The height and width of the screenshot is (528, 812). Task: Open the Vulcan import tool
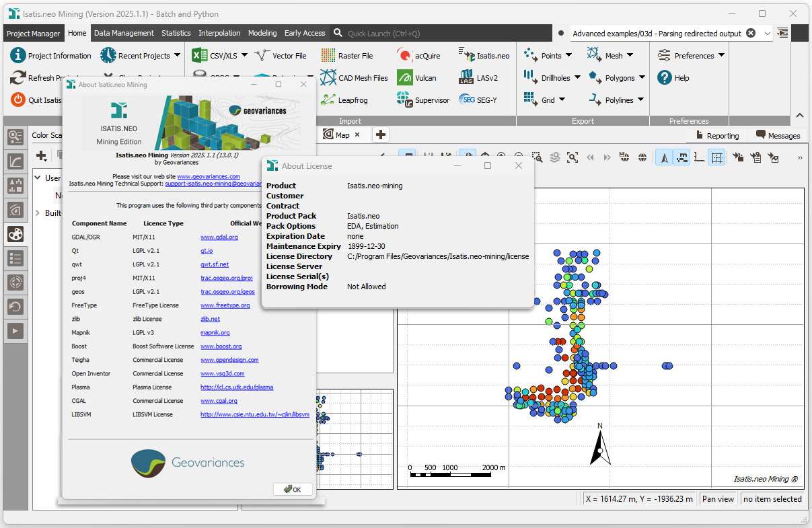pyautogui.click(x=405, y=78)
